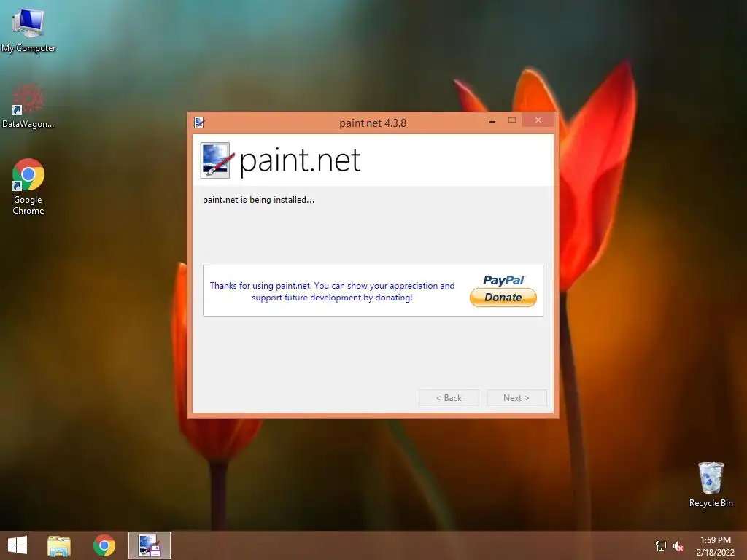Click the PayPal Donate button
Screen dimensions: 747x560
click(503, 290)
